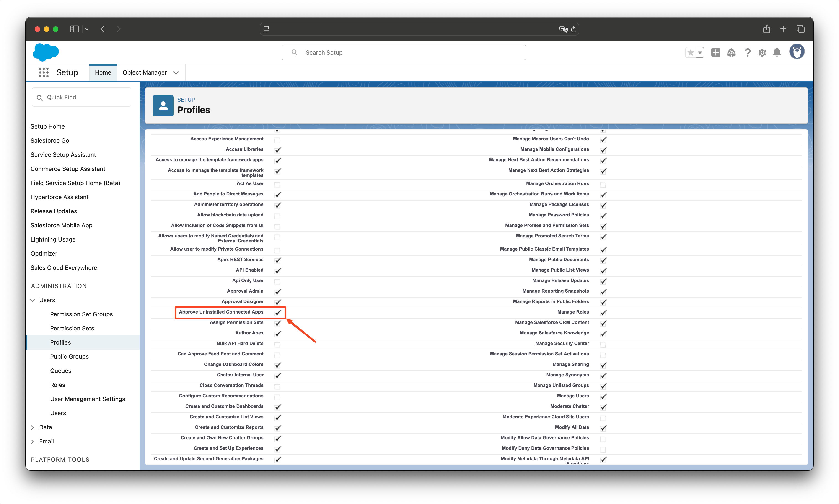The image size is (839, 504).
Task: Open the Help question mark icon
Action: coord(747,52)
